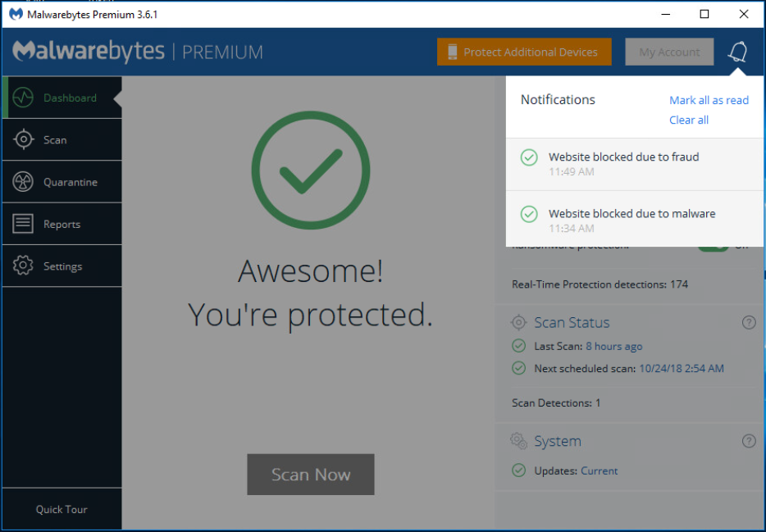
Task: Click the check icon next to Updates
Action: pos(519,470)
